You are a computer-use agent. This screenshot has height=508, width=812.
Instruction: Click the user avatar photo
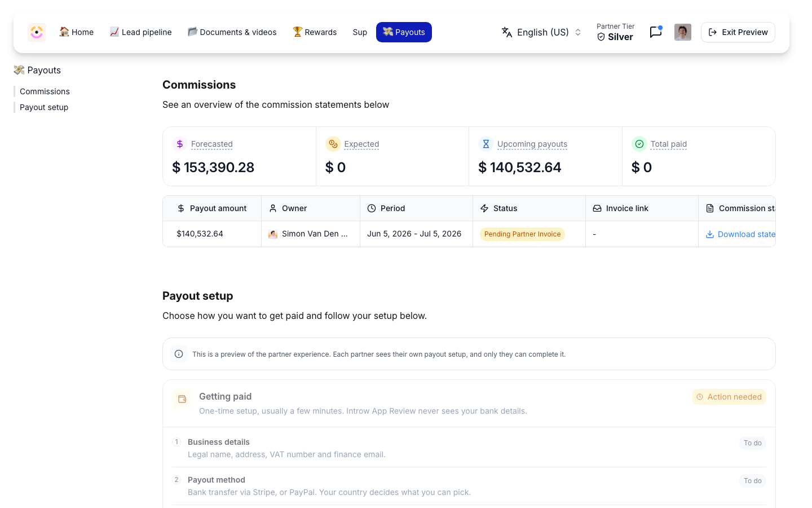pyautogui.click(x=683, y=32)
